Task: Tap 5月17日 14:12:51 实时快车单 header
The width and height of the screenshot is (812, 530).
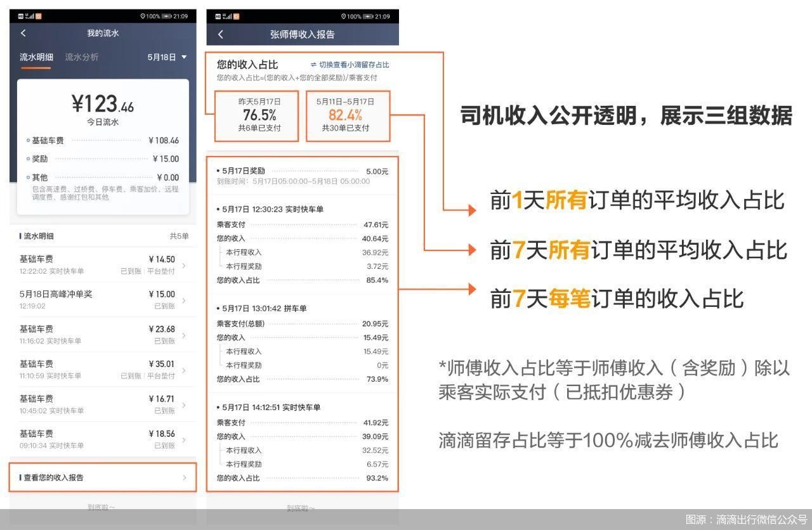Action: pyautogui.click(x=268, y=407)
